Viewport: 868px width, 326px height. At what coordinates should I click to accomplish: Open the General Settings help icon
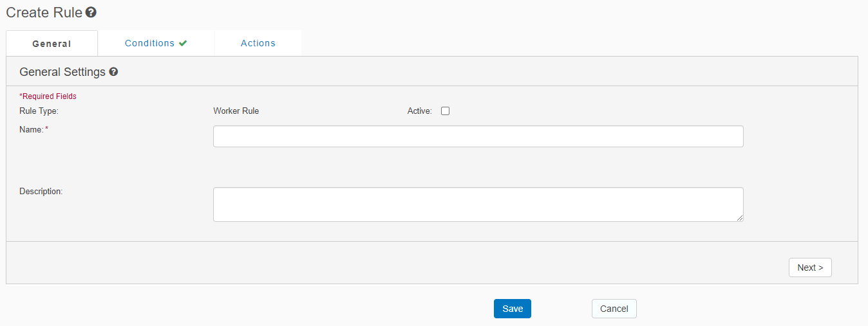113,72
